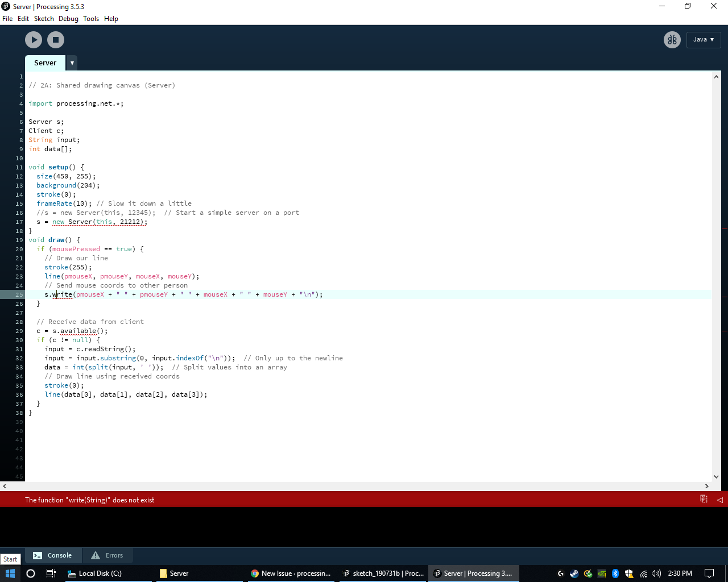
Task: Open the Java mode dropdown
Action: point(704,40)
